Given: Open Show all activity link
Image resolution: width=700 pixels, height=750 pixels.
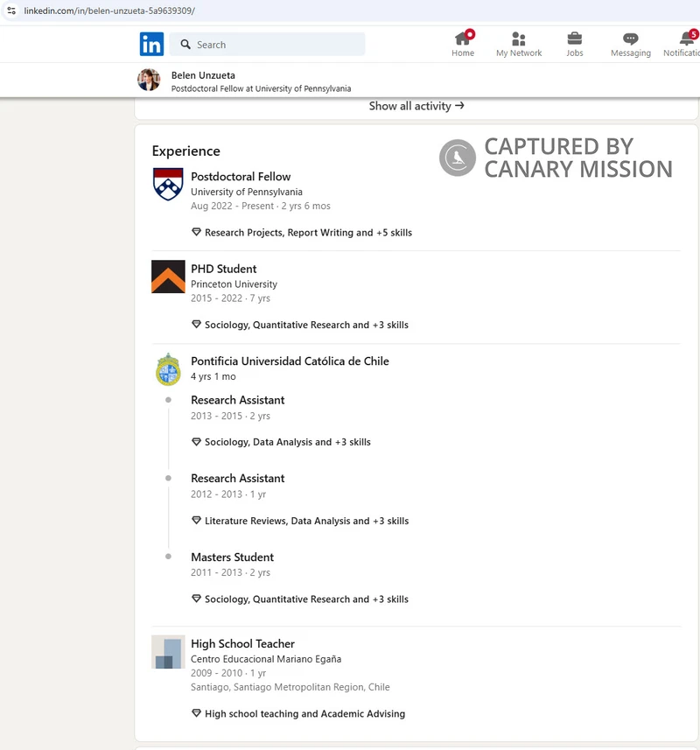Looking at the screenshot, I should click(416, 106).
